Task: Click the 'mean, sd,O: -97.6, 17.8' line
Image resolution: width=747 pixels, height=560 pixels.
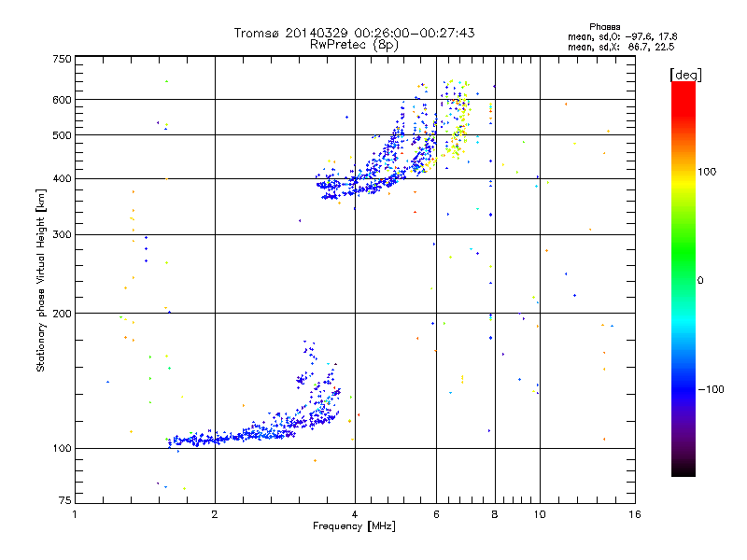Action: pos(622,36)
